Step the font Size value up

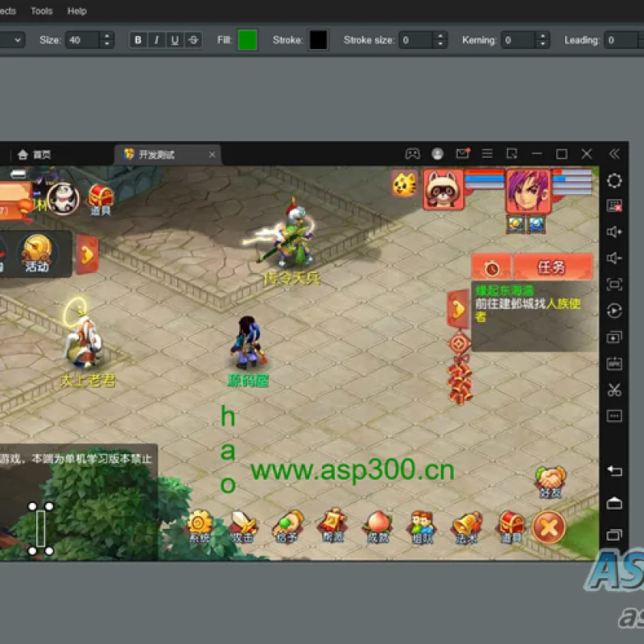107,35
